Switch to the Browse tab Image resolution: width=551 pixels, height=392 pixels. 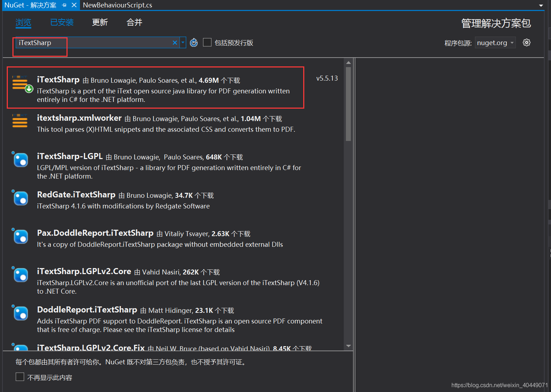point(23,22)
